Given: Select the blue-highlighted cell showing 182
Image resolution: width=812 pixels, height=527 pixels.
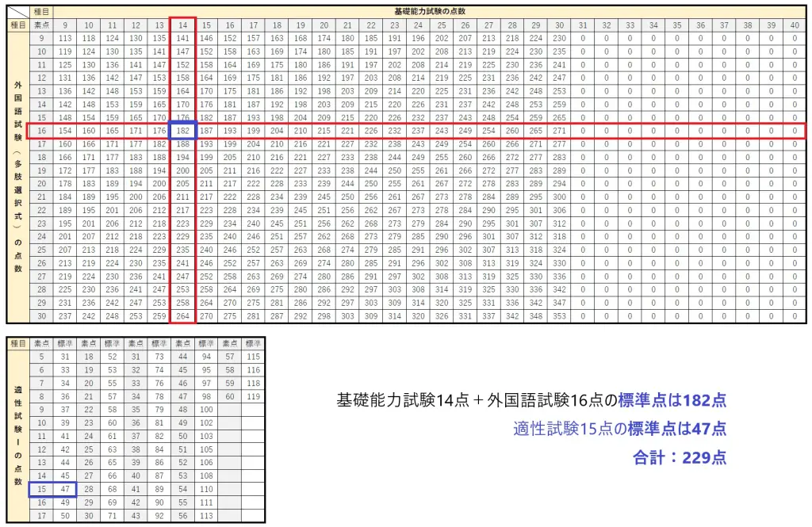Looking at the screenshot, I should click(183, 131).
